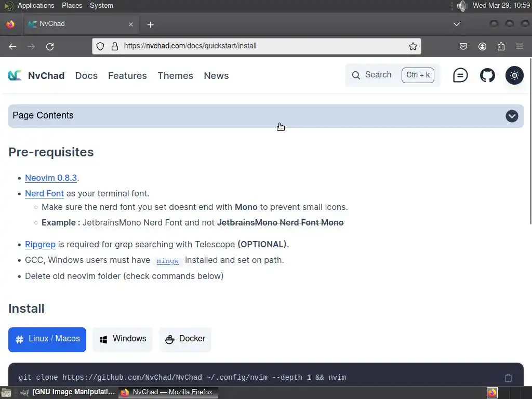The image size is (532, 399).
Task: Follow the Nerd Font link
Action: (45, 193)
